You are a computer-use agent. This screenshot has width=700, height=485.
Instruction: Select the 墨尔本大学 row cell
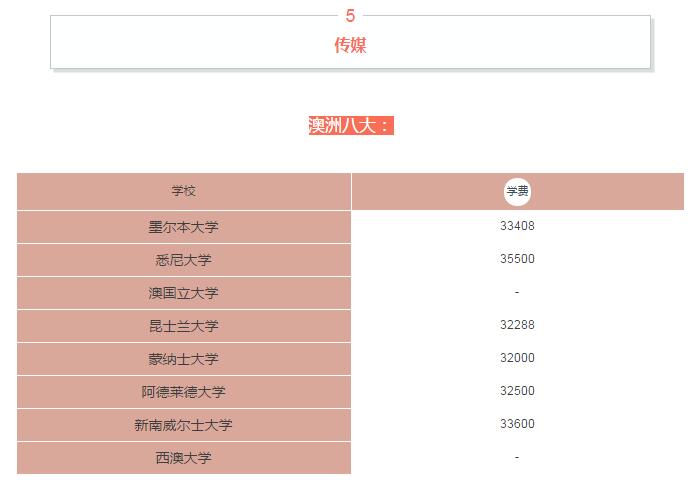[184, 227]
